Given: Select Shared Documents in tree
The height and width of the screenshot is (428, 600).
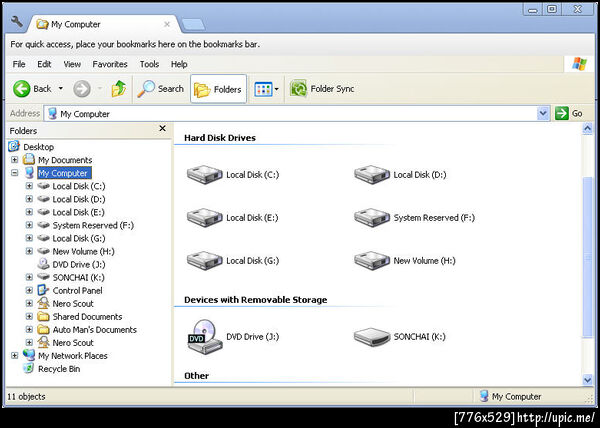Looking at the screenshot, I should tap(87, 317).
